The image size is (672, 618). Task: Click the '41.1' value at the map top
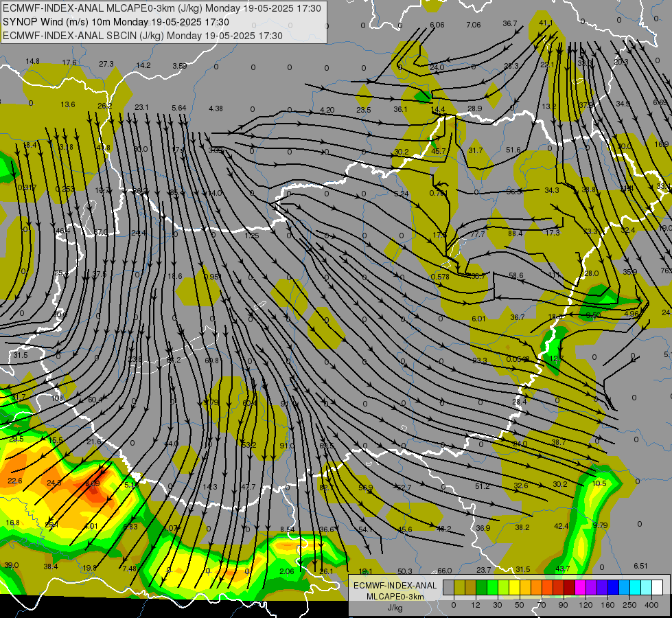click(546, 23)
